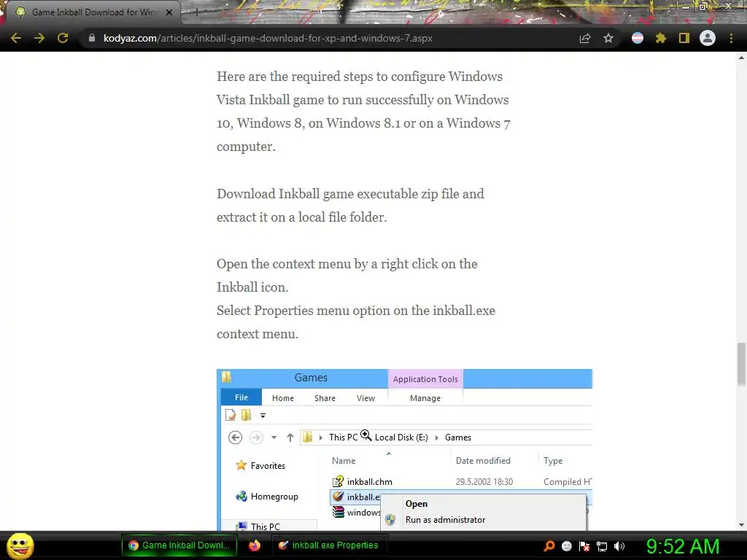Click inkball.chm file name in image
Screen dimensions: 747x560
click(x=370, y=482)
